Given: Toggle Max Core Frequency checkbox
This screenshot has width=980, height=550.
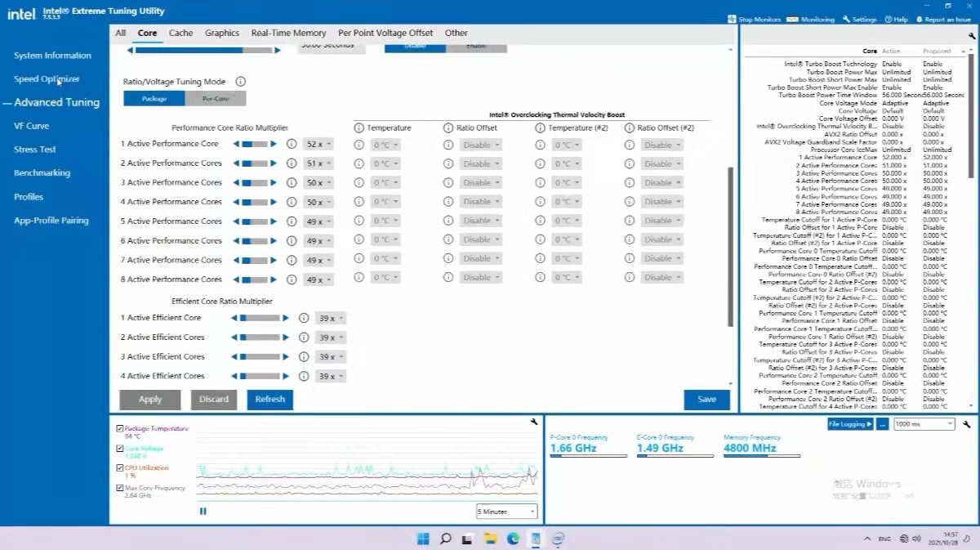Looking at the screenshot, I should [x=120, y=488].
